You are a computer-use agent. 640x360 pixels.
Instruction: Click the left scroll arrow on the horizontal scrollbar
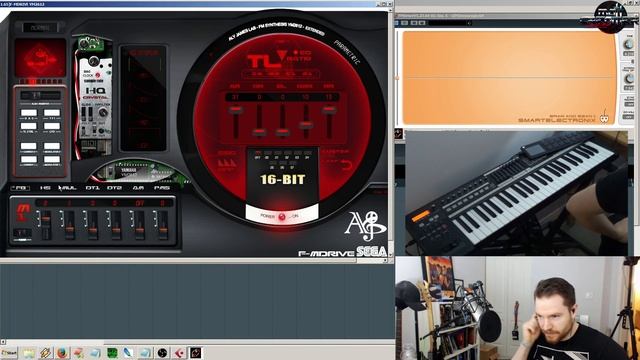pos(3,342)
